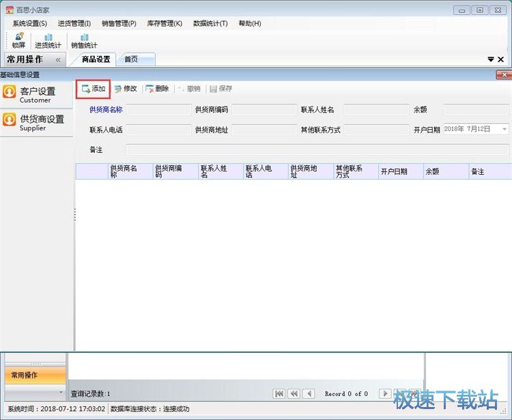
Task: Sort by 联系人姓名 column header
Action: point(221,171)
